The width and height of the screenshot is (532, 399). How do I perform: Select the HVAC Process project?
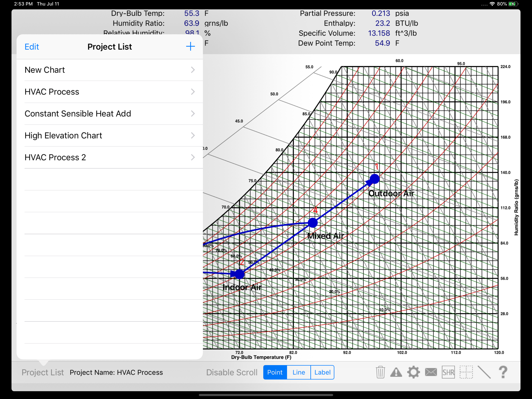[x=52, y=92]
